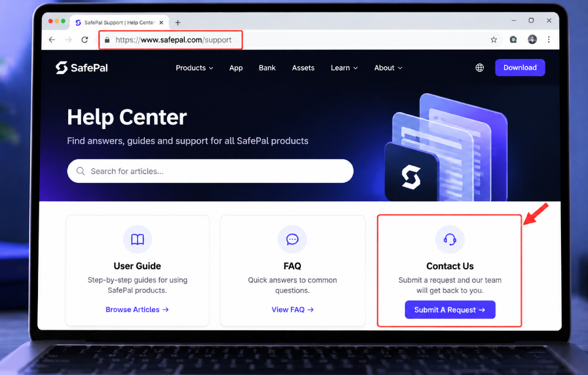The image size is (588, 375).
Task: Click the SafePal logo in the header
Action: (x=82, y=68)
